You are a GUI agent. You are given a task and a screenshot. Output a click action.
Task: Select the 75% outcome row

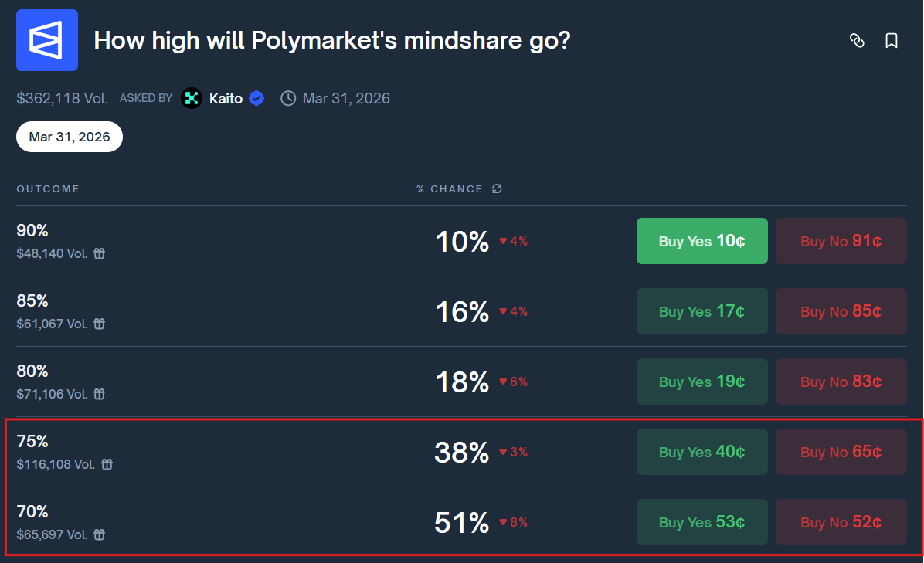pos(309,452)
